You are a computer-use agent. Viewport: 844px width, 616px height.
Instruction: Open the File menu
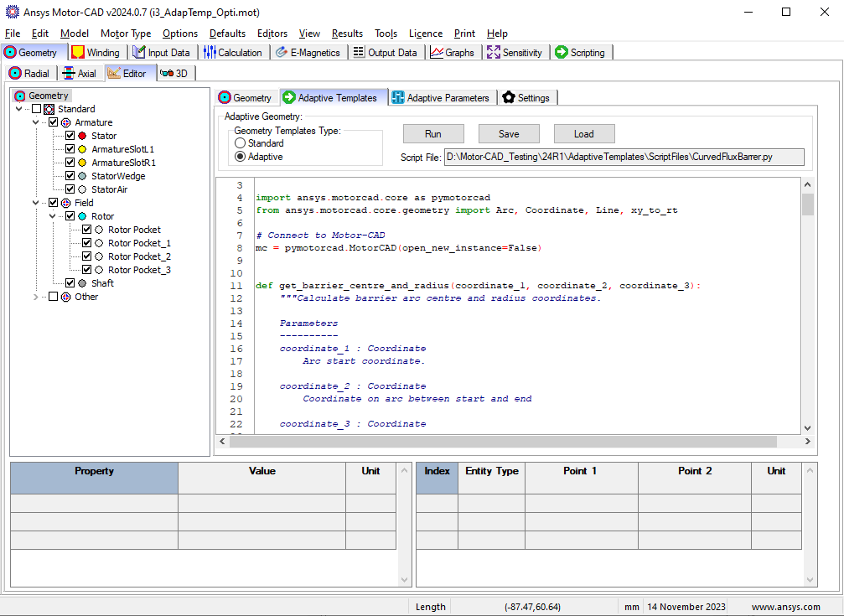13,34
